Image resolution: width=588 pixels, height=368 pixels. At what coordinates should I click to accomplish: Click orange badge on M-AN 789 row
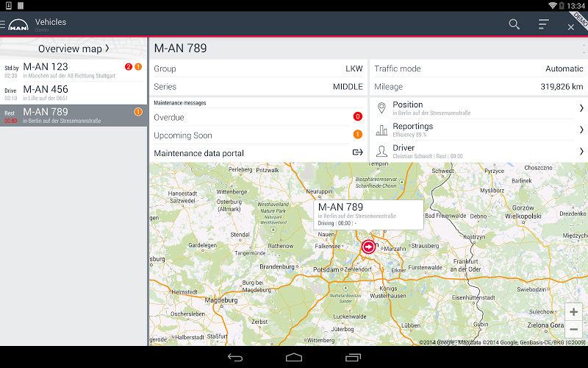tap(138, 112)
